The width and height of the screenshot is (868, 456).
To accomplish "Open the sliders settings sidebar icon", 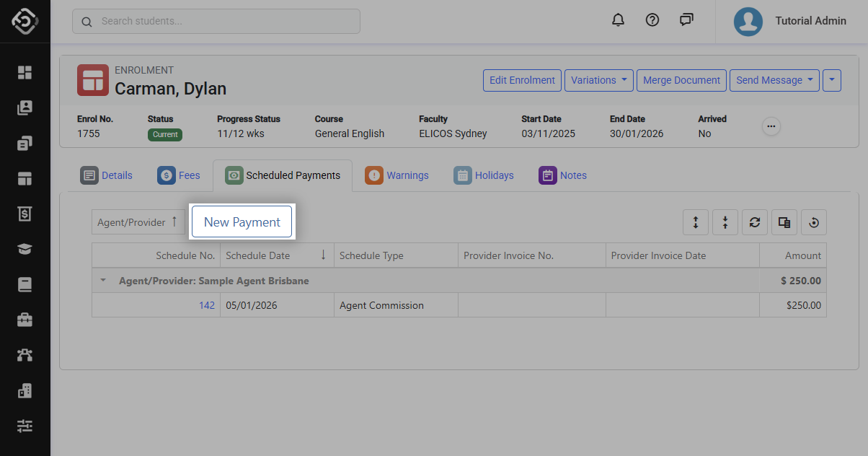I will tap(25, 426).
